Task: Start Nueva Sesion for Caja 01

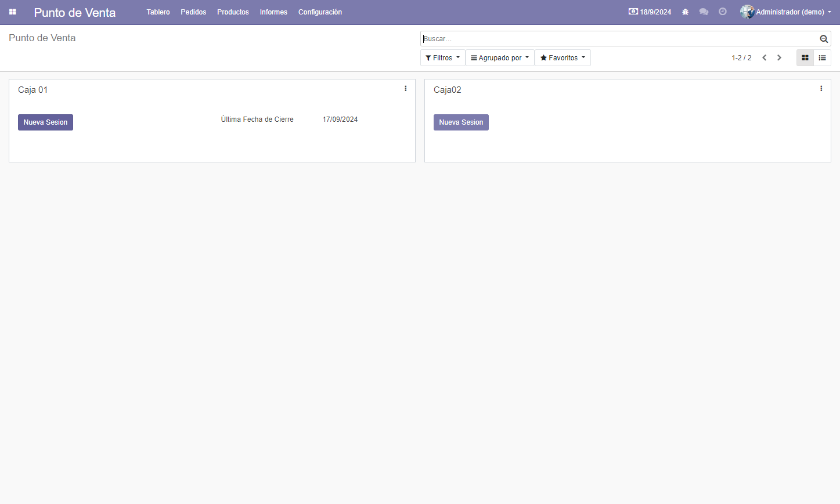Action: 45,122
